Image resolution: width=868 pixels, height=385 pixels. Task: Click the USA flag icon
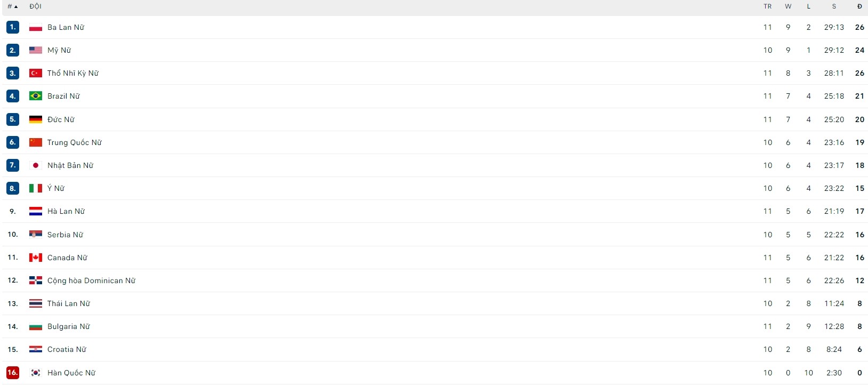pyautogui.click(x=36, y=50)
